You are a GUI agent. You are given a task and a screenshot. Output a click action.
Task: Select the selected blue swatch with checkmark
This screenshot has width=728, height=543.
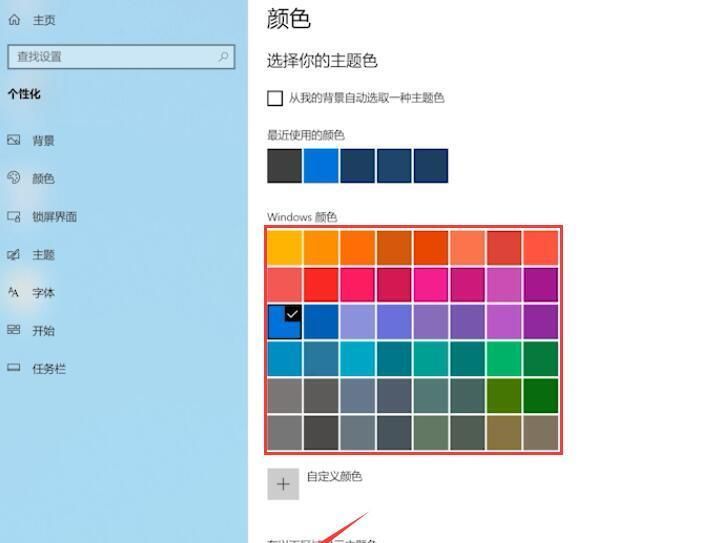[284, 322]
